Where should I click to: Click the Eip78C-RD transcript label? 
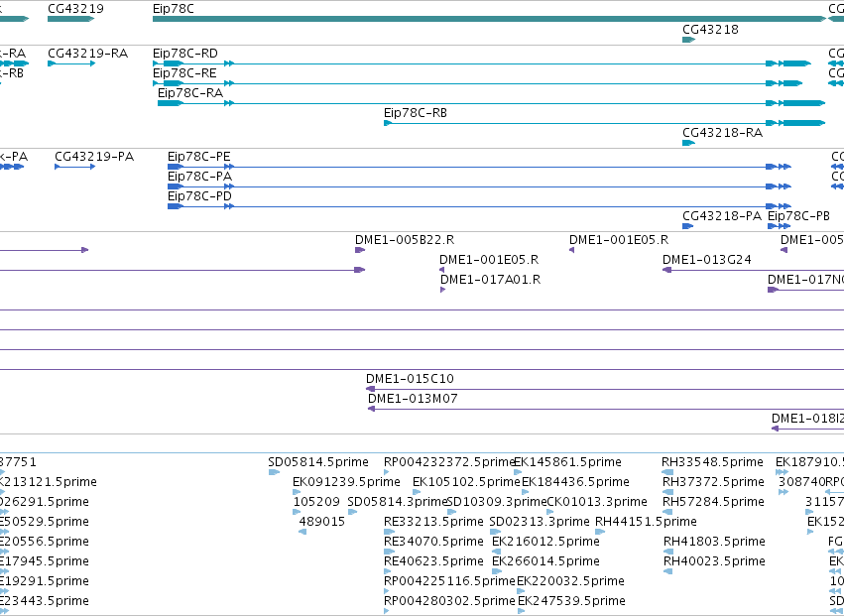pos(185,54)
